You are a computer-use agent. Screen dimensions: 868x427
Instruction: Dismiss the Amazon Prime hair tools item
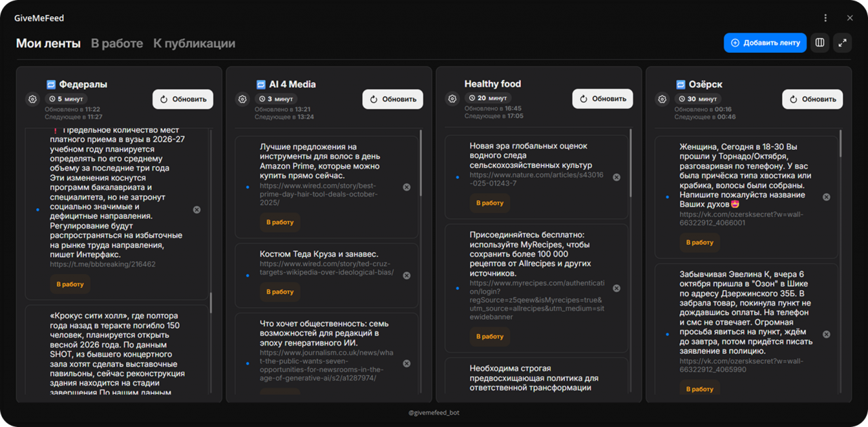coord(407,187)
